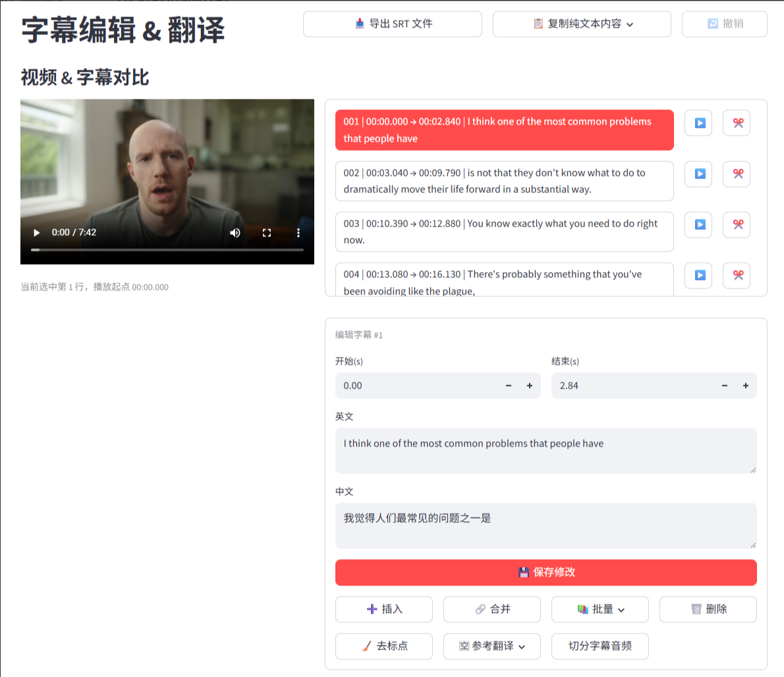This screenshot has width=784, height=677.
Task: Click the video progress bar
Action: coord(167,250)
